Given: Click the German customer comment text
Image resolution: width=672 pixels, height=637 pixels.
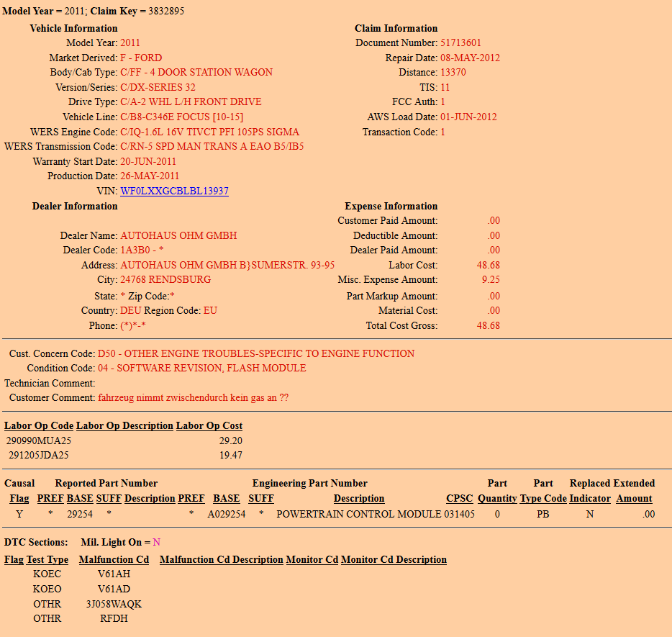Looking at the screenshot, I should click(193, 397).
